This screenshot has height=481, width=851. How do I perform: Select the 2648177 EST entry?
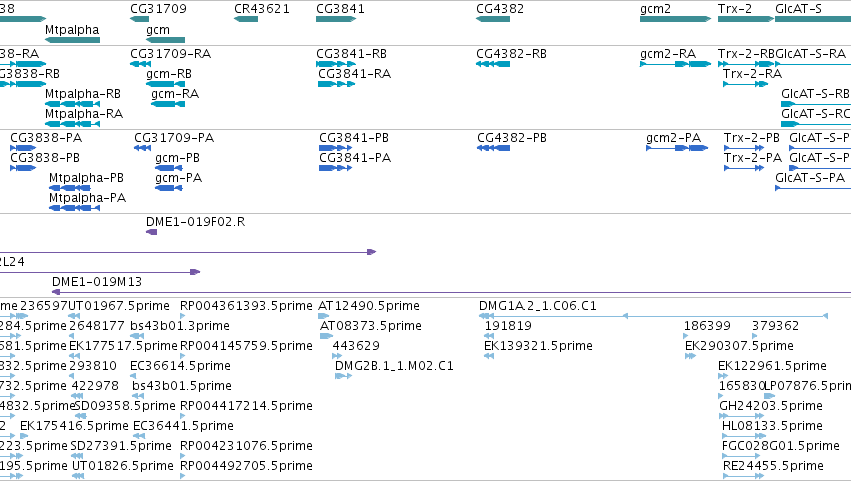pyautogui.click(x=72, y=336)
